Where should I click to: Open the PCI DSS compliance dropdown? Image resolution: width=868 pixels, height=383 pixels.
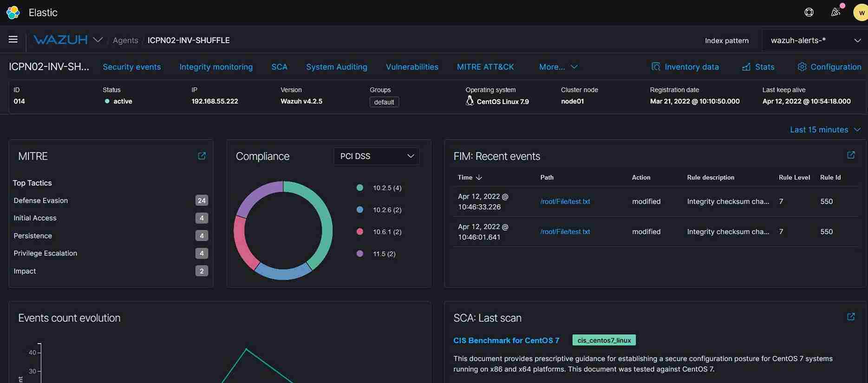(x=377, y=156)
